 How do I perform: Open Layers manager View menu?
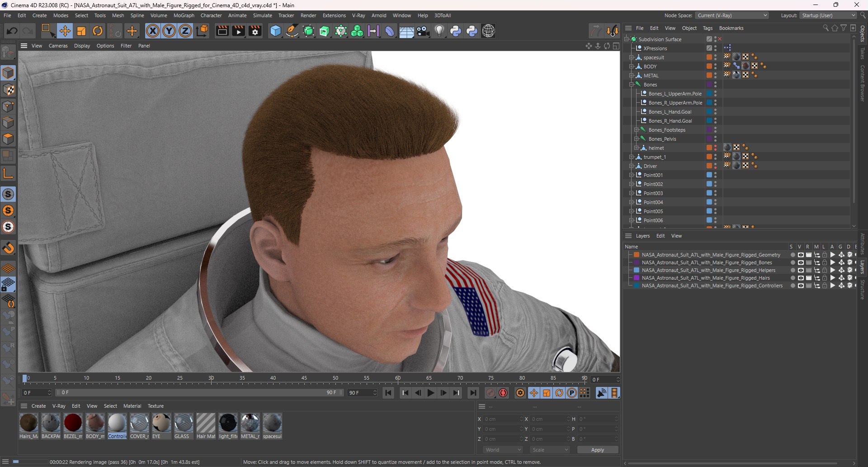[x=676, y=236]
